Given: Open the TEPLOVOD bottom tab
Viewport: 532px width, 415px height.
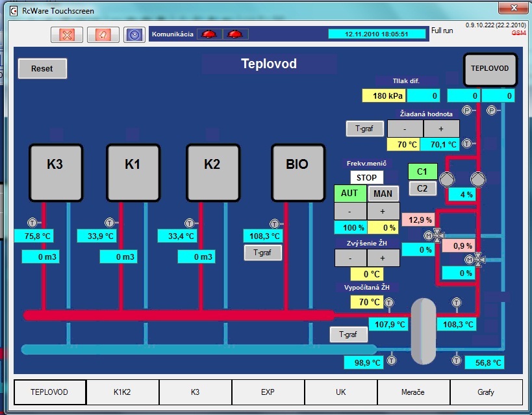Looking at the screenshot, I should click(x=49, y=392).
